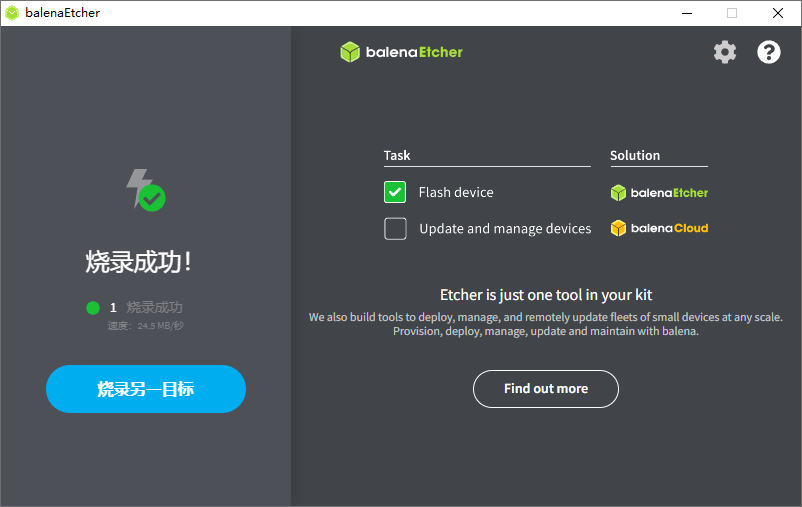Click the 烧录另一目标 button
The height and width of the screenshot is (507, 802).
pyautogui.click(x=146, y=389)
